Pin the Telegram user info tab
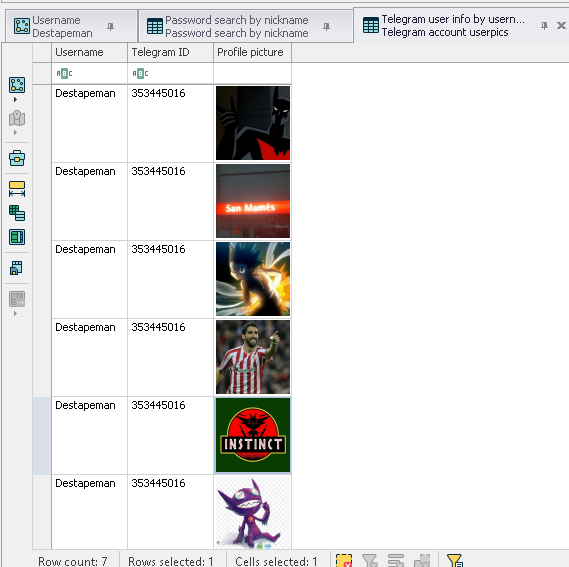Screen dimensions: 569x567 click(544, 25)
